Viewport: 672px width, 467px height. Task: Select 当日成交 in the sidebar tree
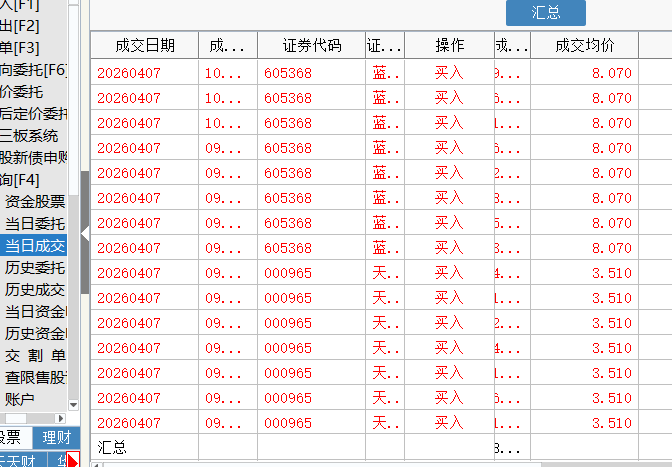click(x=34, y=245)
